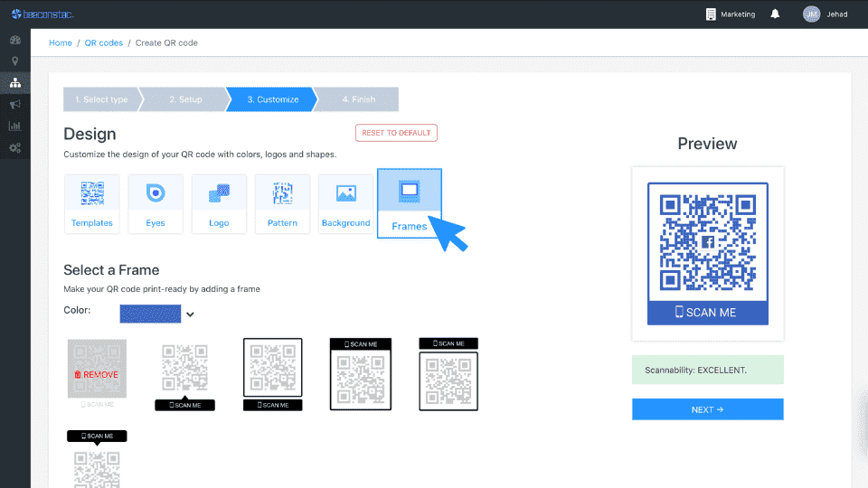Follow the Home breadcrumb link
868x488 pixels.
61,42
